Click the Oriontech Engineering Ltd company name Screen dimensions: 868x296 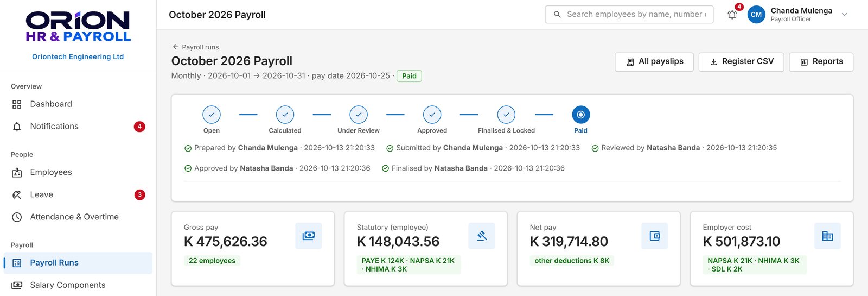coord(78,56)
